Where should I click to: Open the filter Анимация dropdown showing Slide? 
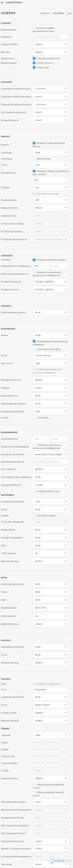pos(51,153)
